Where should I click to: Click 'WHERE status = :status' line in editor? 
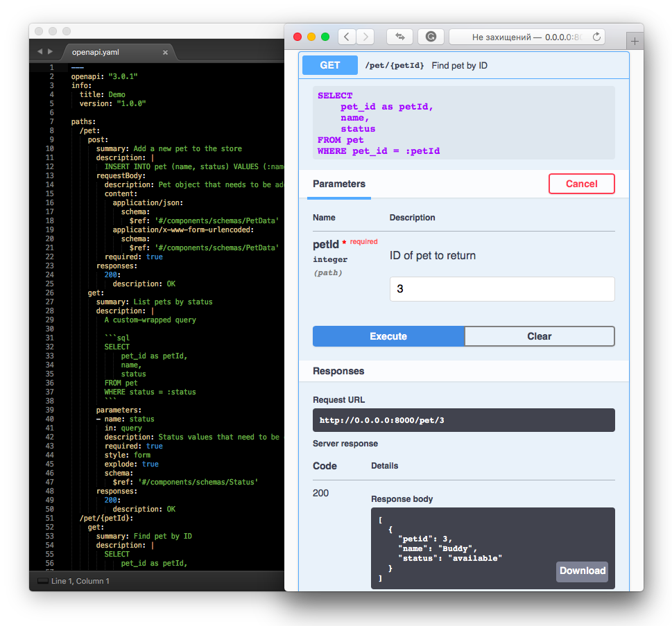150,392
